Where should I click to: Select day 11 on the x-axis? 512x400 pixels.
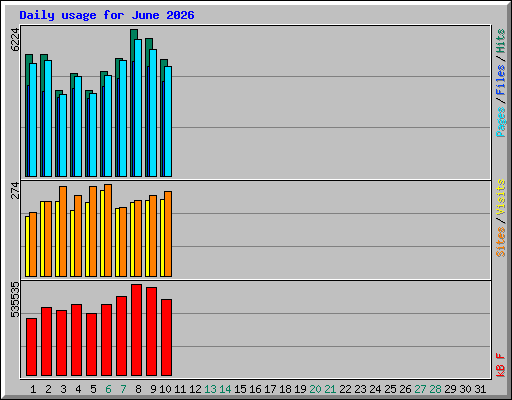pyautogui.click(x=180, y=389)
